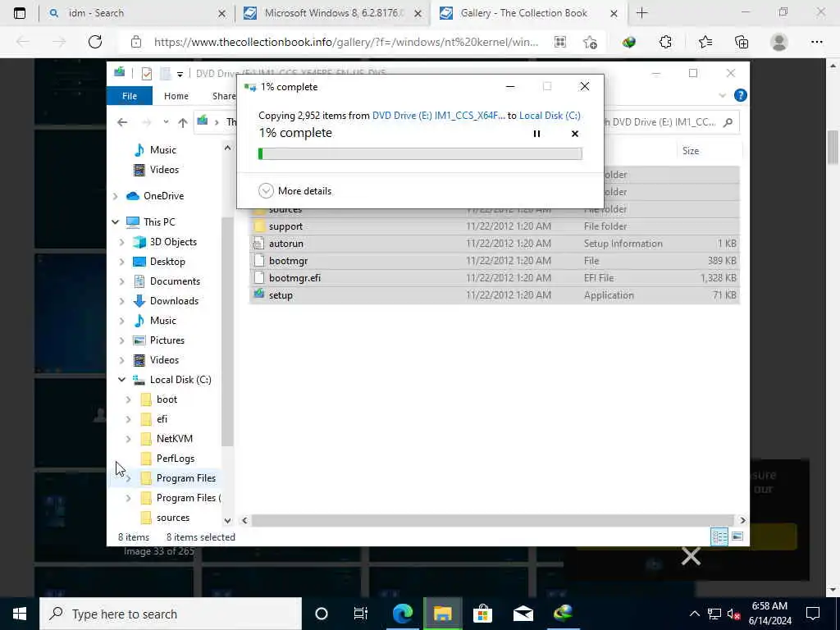The image size is (840, 630).
Task: Switch to details view icon
Action: (719, 536)
